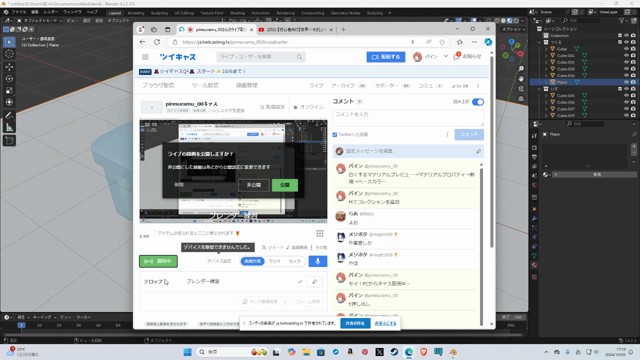Screen dimensions: 640x360
Task: Select the Move tool in Blender toolbar
Action: click(x=9, y=66)
